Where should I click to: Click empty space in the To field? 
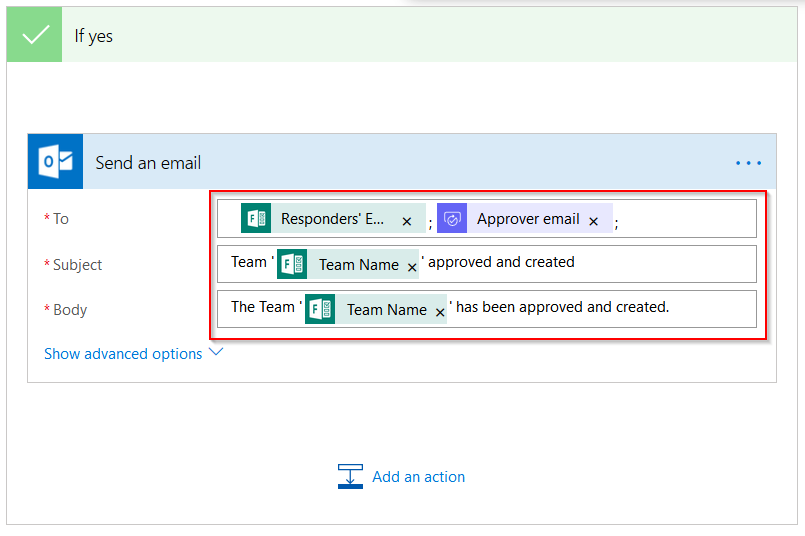pyautogui.click(x=688, y=219)
